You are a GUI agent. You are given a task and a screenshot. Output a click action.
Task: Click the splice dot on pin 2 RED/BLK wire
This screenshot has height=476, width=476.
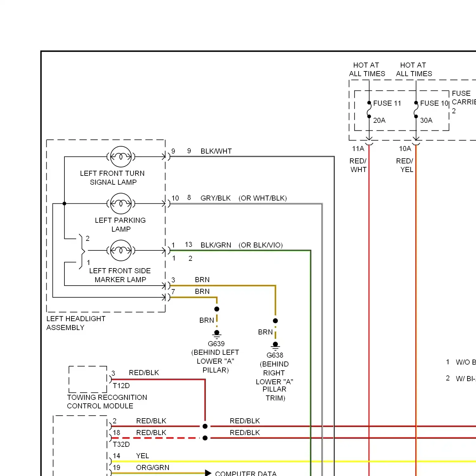pos(205,426)
